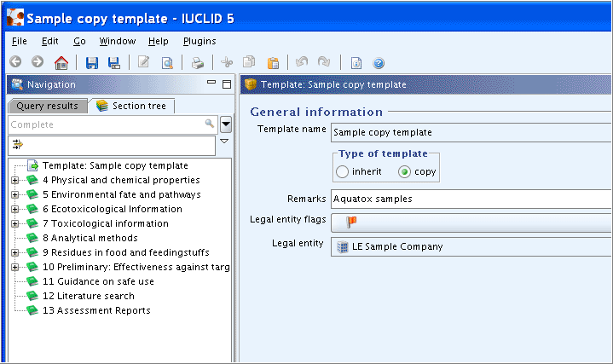
Task: Expand section 9 Residues in food and feedingstuffs
Action: point(14,252)
